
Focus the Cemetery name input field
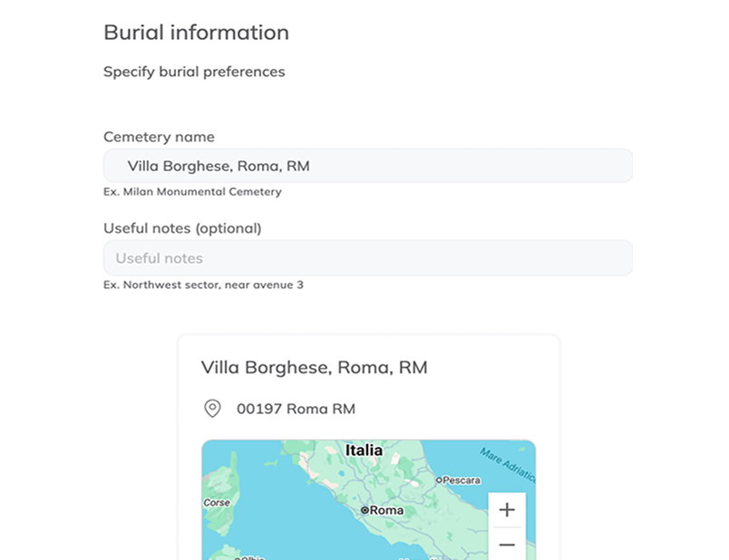367,166
